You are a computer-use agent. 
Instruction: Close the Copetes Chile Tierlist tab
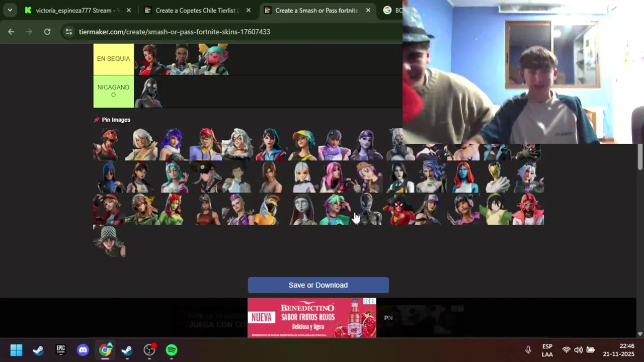[x=249, y=10]
